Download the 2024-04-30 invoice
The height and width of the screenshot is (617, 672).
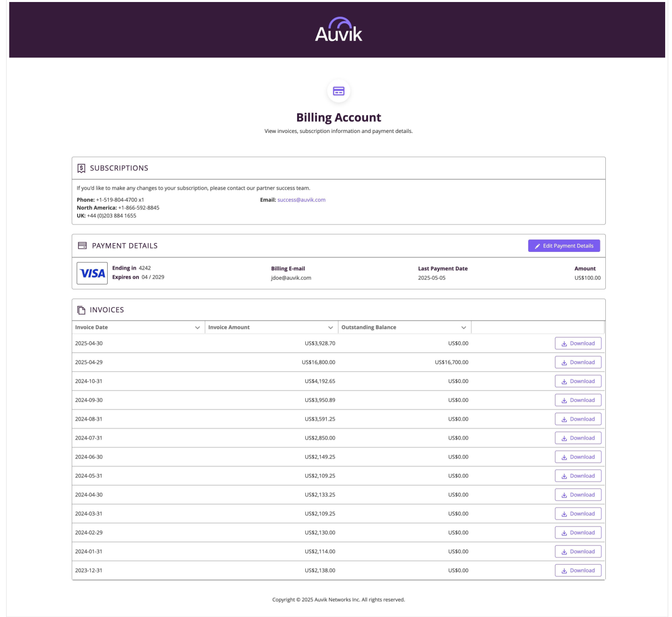click(x=578, y=494)
